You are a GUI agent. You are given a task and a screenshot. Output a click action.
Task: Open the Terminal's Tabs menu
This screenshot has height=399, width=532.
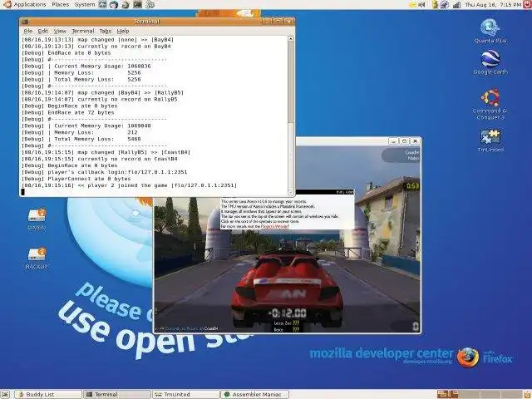coord(106,31)
